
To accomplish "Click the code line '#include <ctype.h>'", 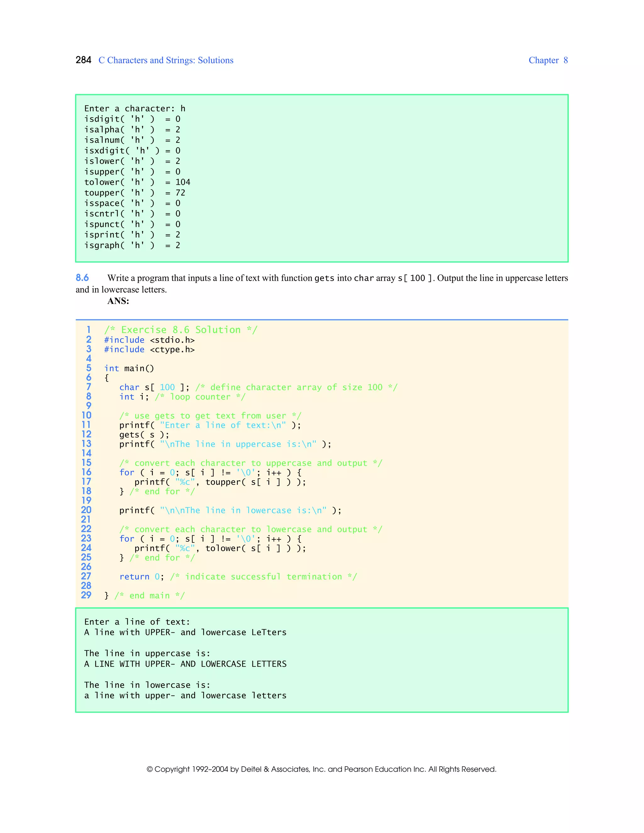I will pyautogui.click(x=150, y=350).
